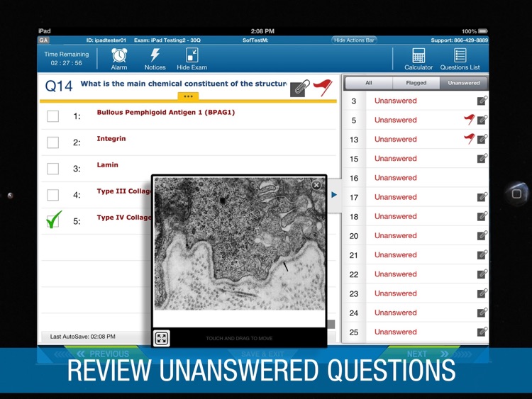Open the Notices lightning icon
Screen dimensions: 532x399
pyautogui.click(x=155, y=59)
